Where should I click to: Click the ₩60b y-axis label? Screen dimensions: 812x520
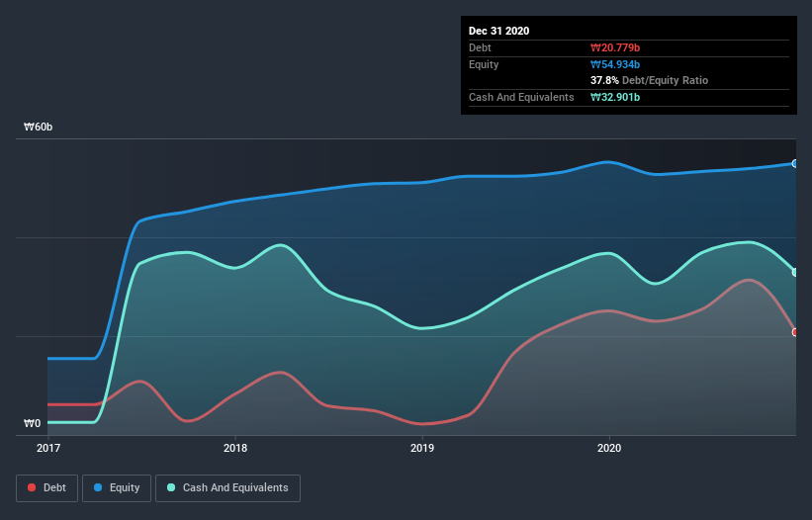39,127
